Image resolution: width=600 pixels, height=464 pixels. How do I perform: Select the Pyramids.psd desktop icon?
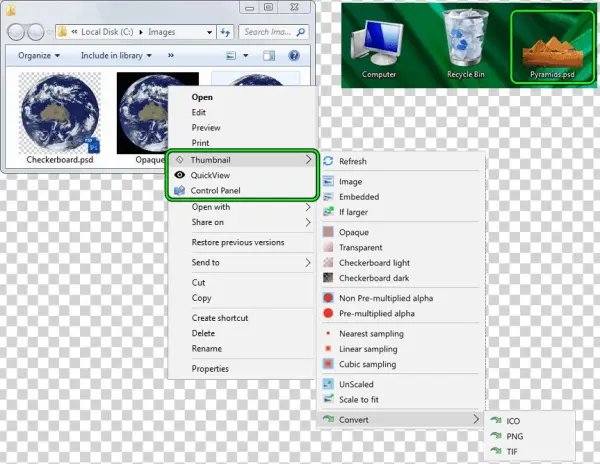pos(553,47)
